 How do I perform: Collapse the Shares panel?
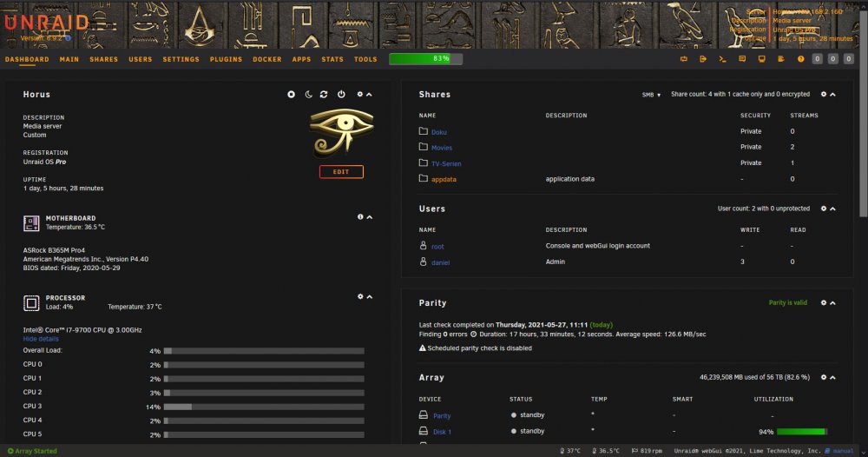click(x=832, y=95)
